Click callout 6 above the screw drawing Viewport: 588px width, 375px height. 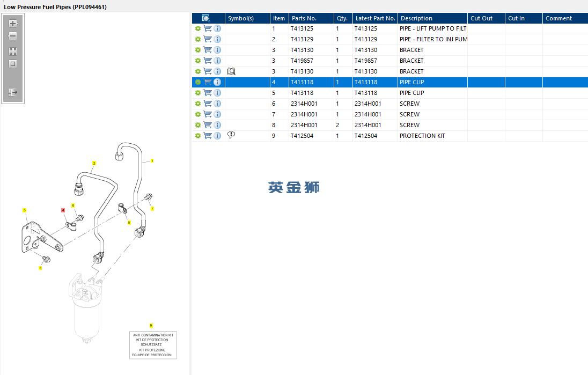click(x=73, y=205)
